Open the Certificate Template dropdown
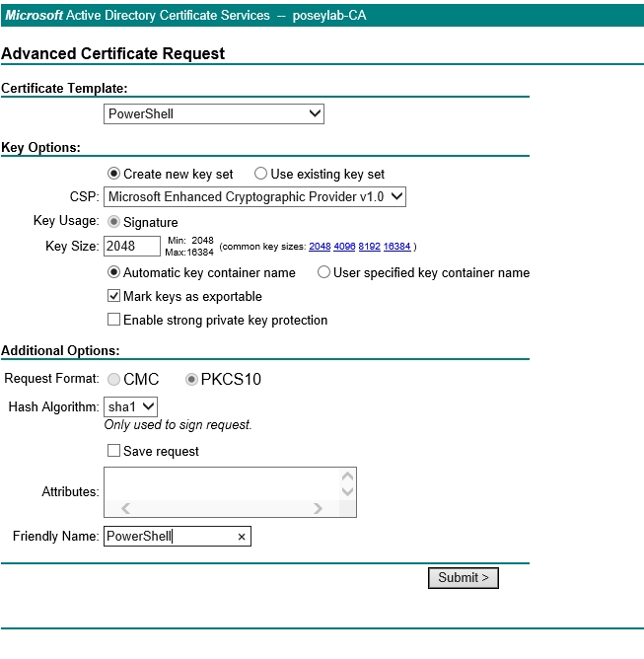The image size is (644, 659). [x=214, y=113]
